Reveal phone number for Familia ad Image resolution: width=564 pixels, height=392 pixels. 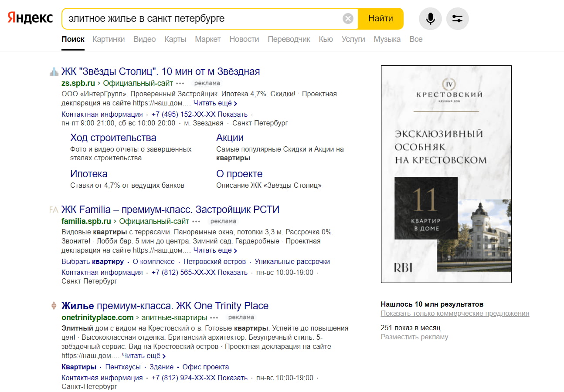coord(233,273)
